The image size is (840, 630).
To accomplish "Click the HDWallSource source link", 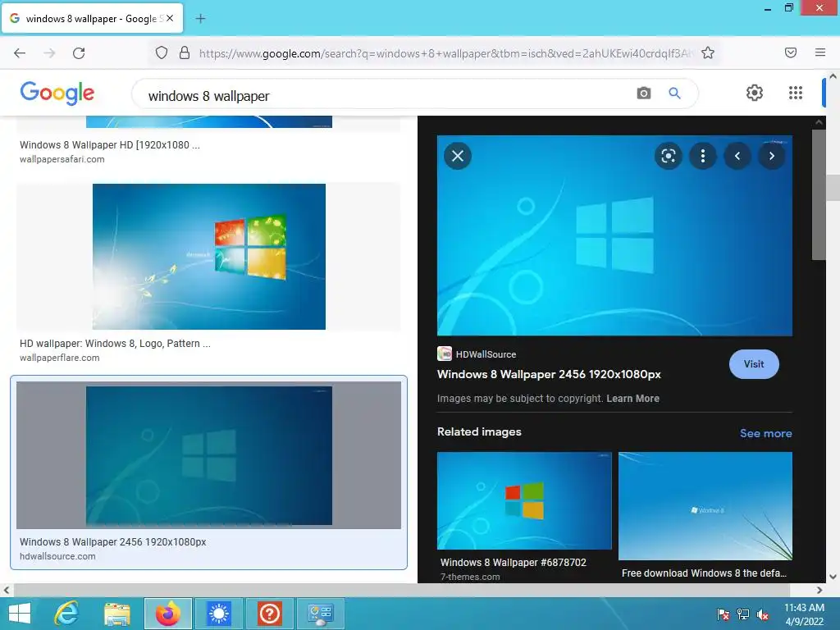I will coord(477,354).
